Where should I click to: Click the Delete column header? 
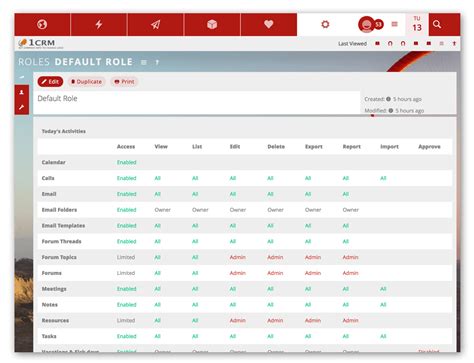(276, 147)
